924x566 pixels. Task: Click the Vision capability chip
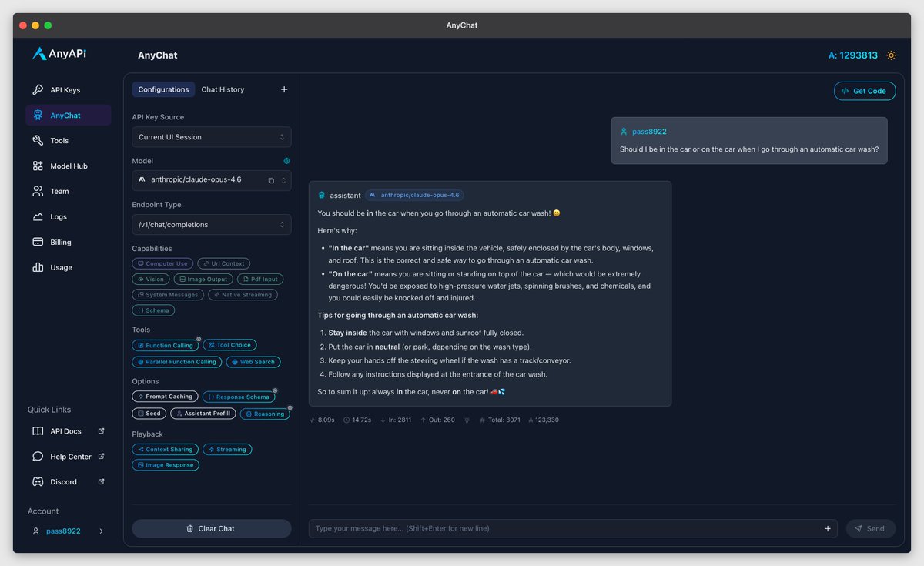click(x=151, y=280)
